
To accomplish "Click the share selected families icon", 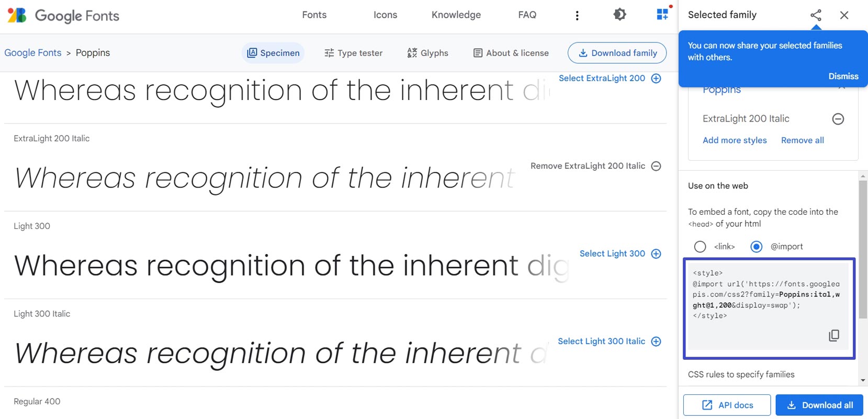I will click(x=816, y=15).
